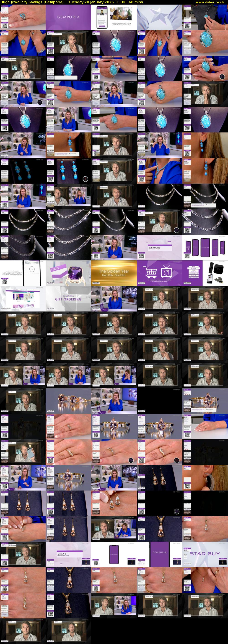Select the ONLY 1 delivery charge frame
Image resolution: width=228 pixels, height=644 pixels.
click(68, 554)
